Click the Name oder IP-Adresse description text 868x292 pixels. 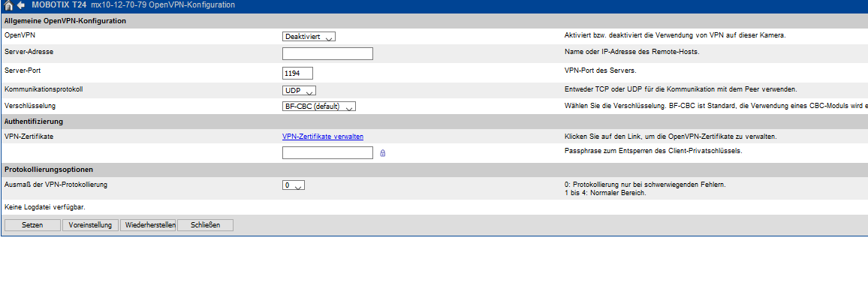(631, 52)
